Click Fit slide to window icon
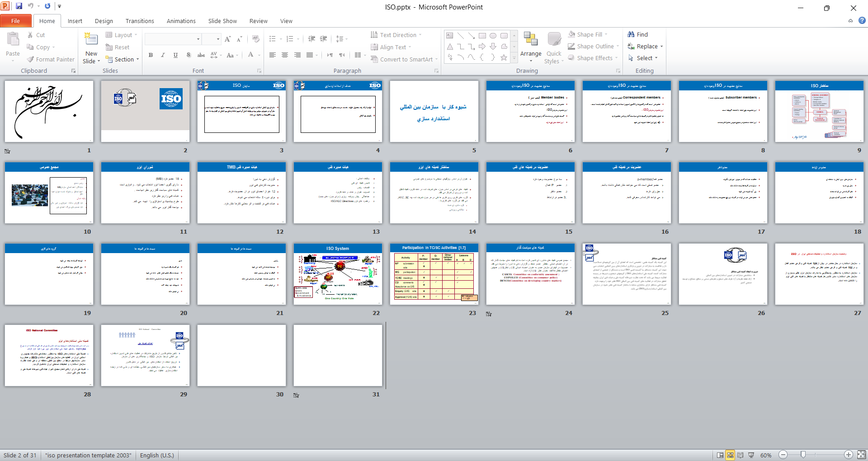Viewport: 868px width, 461px height. [x=861, y=455]
